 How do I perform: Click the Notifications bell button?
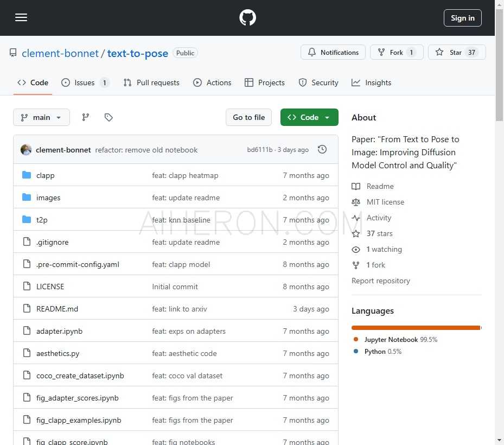click(333, 53)
